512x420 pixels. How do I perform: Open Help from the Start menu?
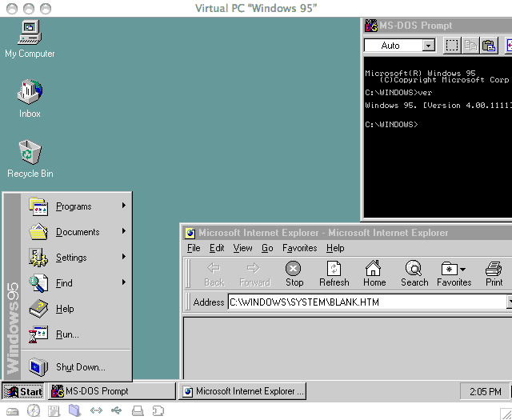pos(77,309)
